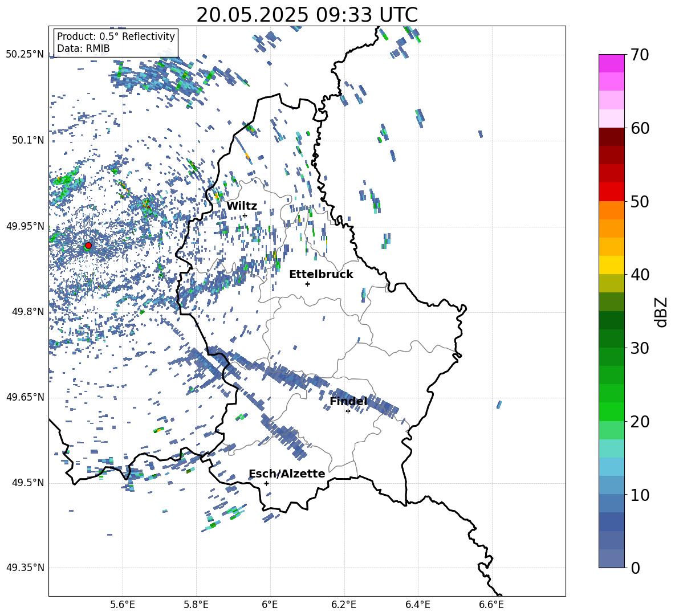
Task: Click the Product: 0.5° Reflectivity text
Action: (116, 36)
